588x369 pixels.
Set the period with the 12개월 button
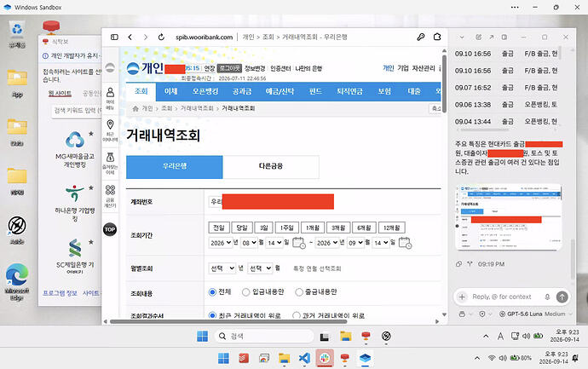click(x=391, y=228)
